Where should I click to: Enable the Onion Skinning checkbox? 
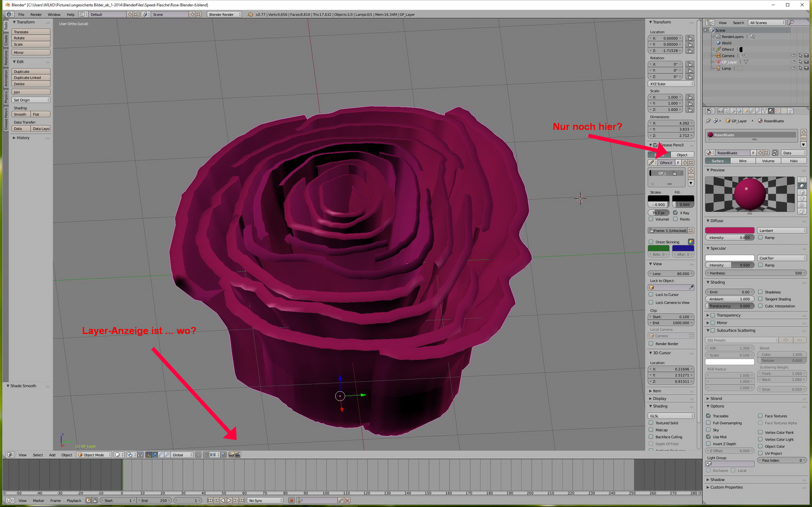pos(651,242)
